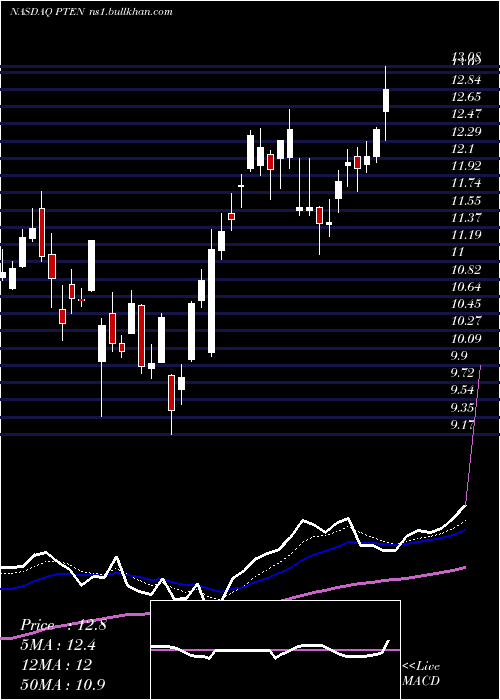Select the 9.17 price axis label

point(462,425)
